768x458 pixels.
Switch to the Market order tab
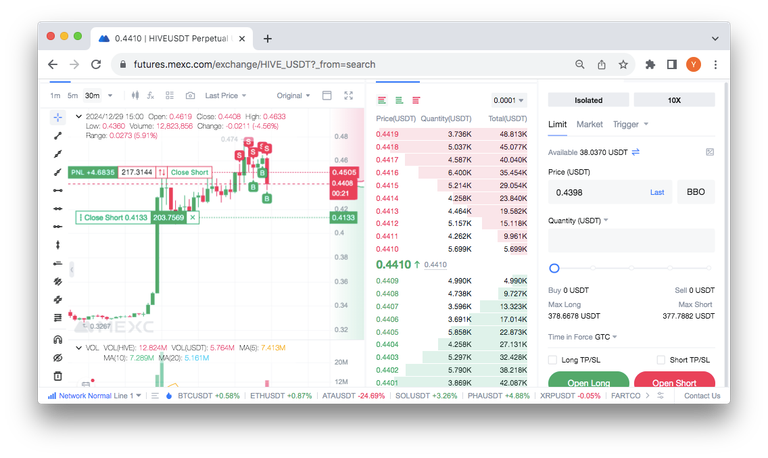coord(589,124)
